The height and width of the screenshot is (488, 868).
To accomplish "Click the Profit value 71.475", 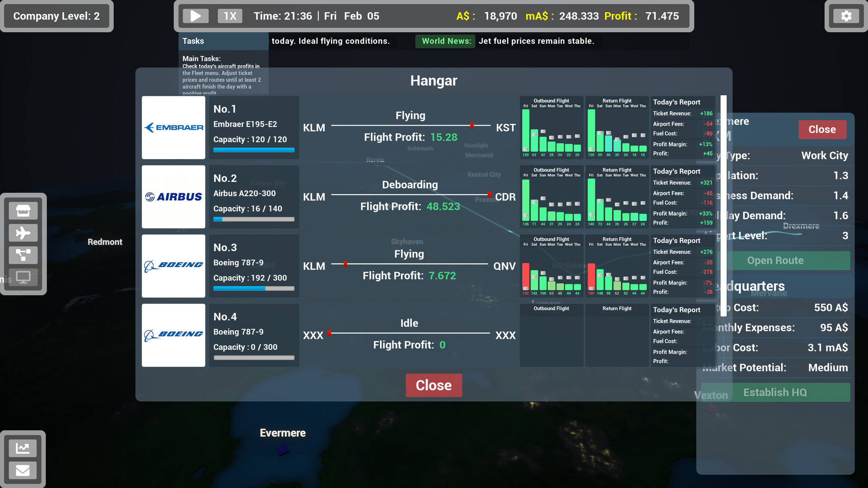I will pyautogui.click(x=662, y=16).
